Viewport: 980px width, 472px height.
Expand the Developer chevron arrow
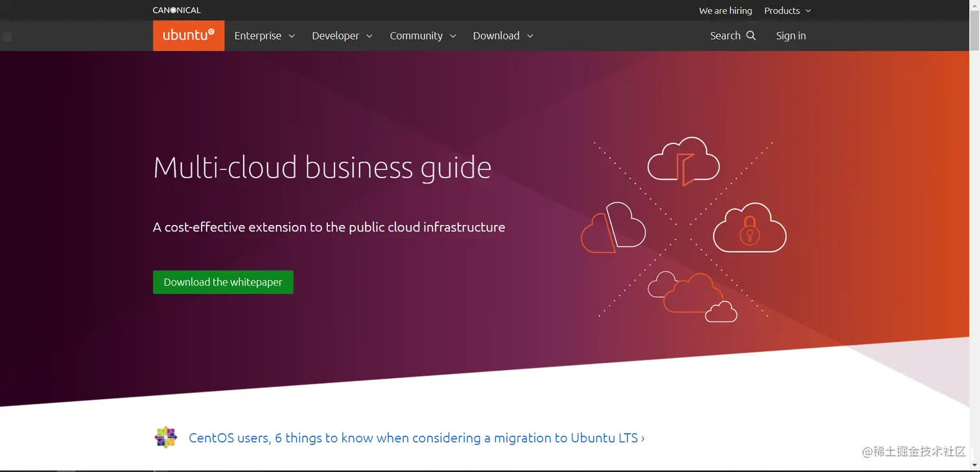[369, 36]
